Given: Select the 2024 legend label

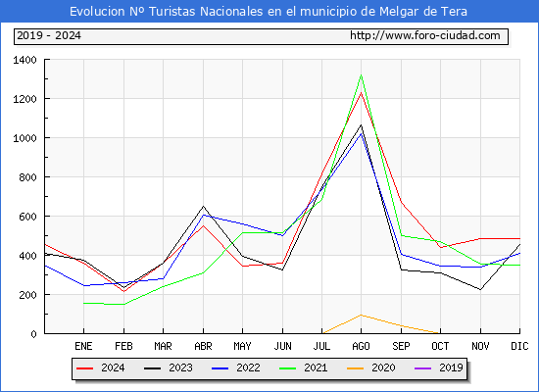Looking at the screenshot, I should click(x=113, y=367).
